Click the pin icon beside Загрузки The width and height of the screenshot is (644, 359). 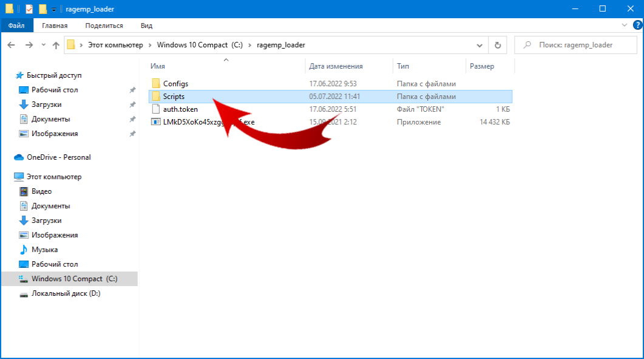132,104
